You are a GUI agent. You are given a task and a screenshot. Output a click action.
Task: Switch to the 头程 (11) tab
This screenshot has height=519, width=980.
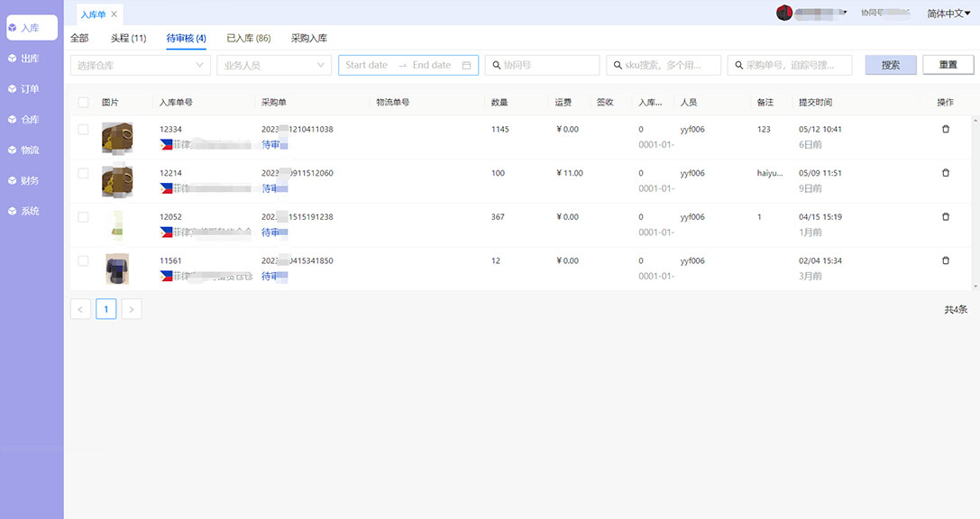coord(128,38)
